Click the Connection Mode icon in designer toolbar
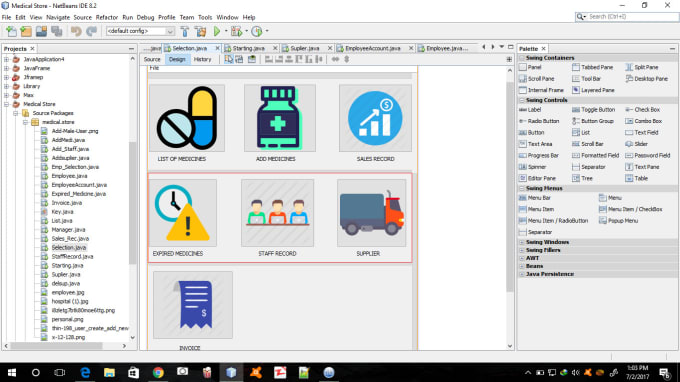The image size is (680, 382). (x=239, y=59)
